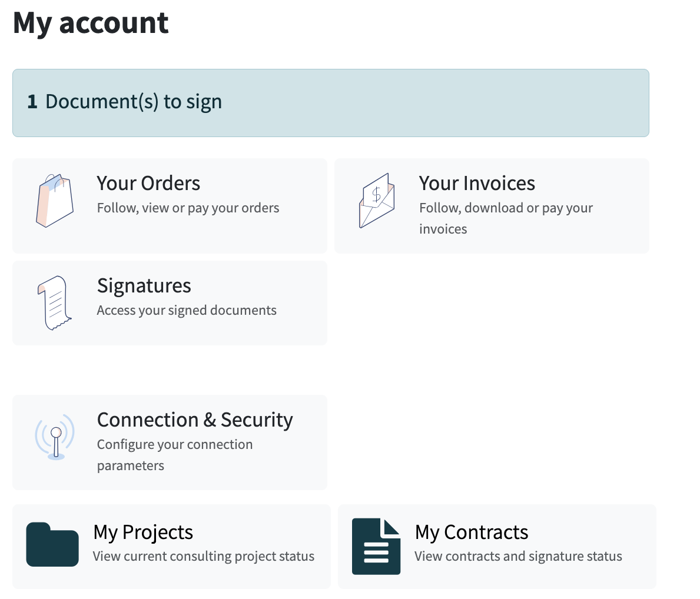Open the Document(s) to sign alert banner
The height and width of the screenshot is (599, 700).
point(331,103)
